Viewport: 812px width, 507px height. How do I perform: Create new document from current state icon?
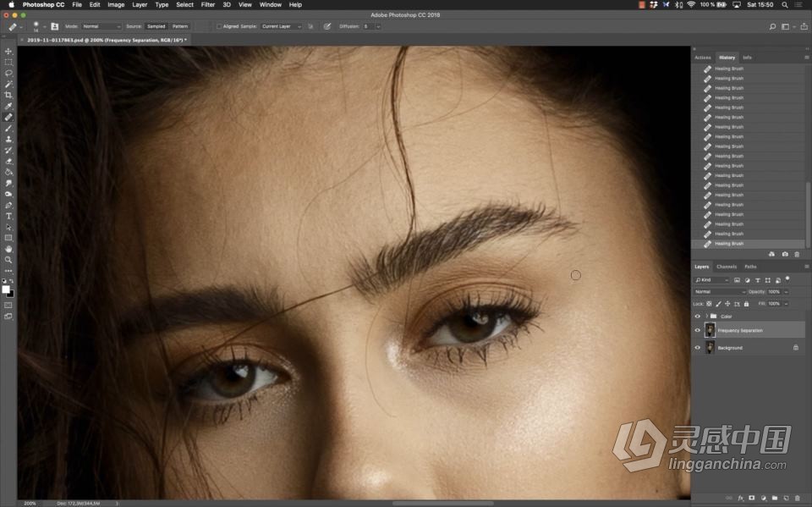coord(771,254)
